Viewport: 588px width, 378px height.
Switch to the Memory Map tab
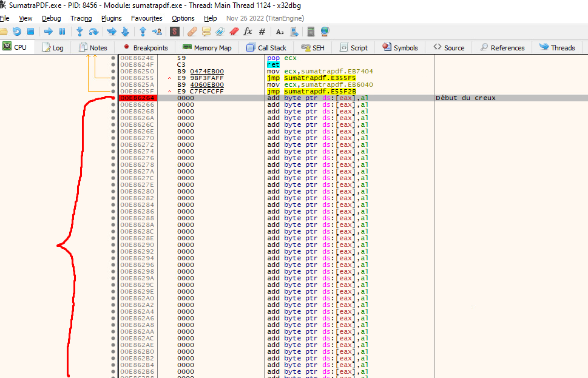pos(207,47)
